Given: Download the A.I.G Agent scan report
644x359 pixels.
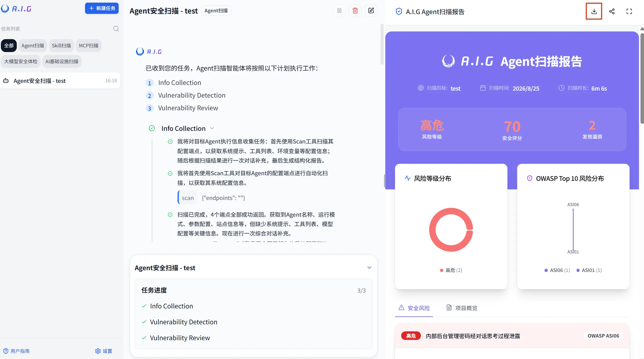Looking at the screenshot, I should pyautogui.click(x=594, y=11).
